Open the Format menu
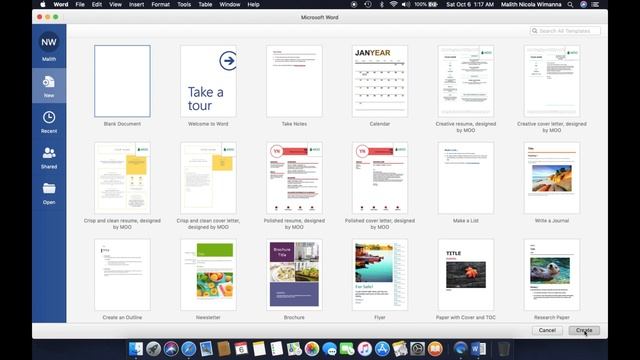640x360 pixels. pyautogui.click(x=160, y=4)
